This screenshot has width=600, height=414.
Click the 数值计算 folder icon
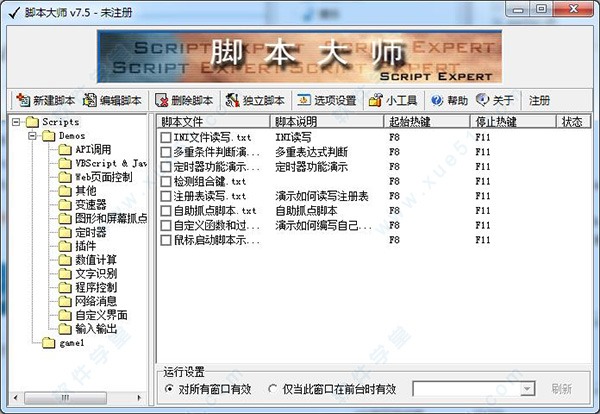65,260
